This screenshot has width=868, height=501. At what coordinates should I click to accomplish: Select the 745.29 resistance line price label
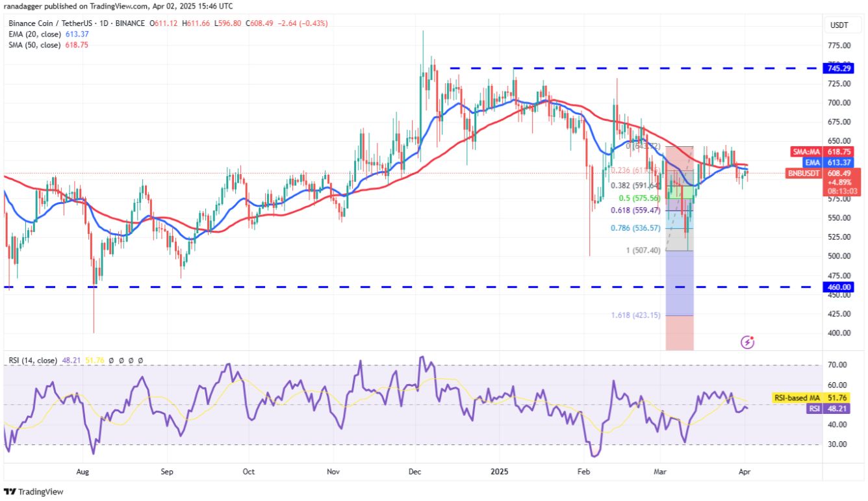(x=837, y=68)
